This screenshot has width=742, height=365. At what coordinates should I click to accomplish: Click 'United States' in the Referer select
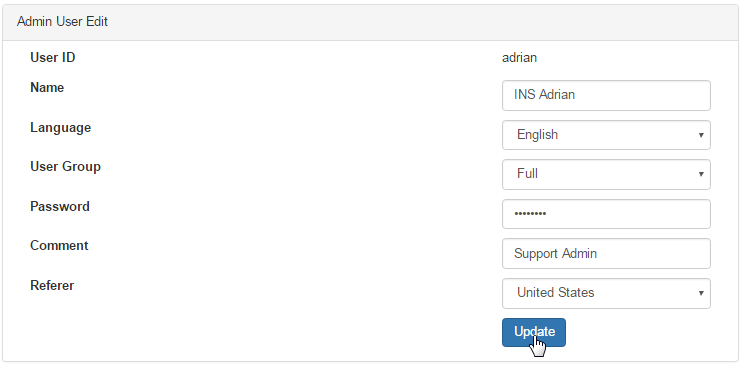556,293
